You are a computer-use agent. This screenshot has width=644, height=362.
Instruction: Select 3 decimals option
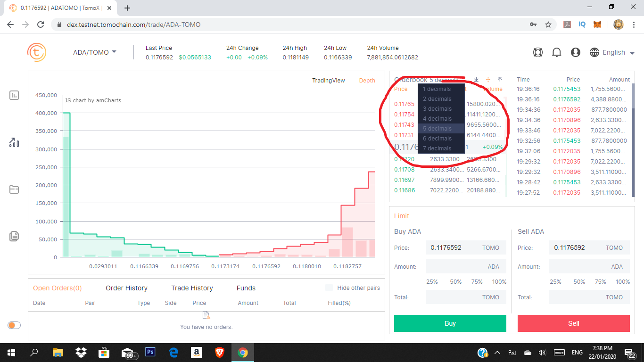441,108
